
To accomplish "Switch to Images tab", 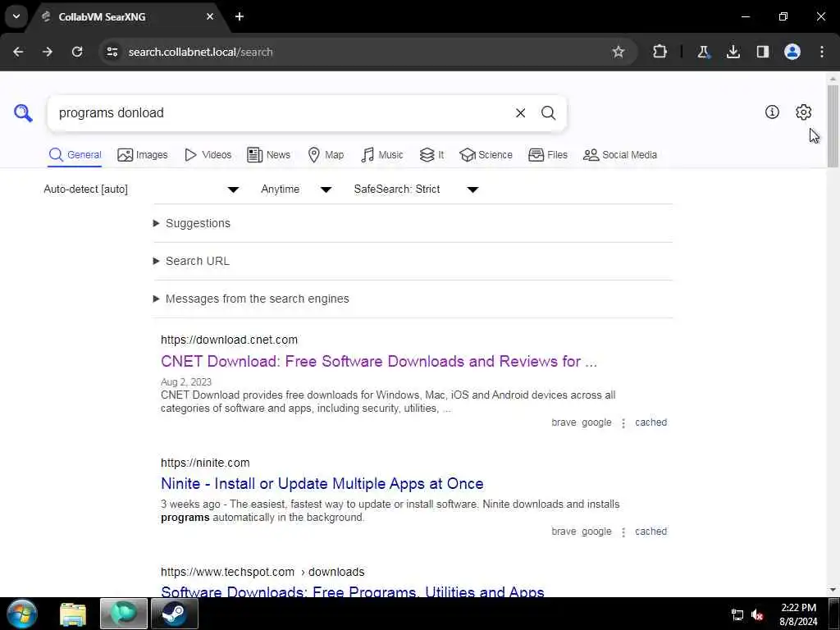I will pos(143,155).
